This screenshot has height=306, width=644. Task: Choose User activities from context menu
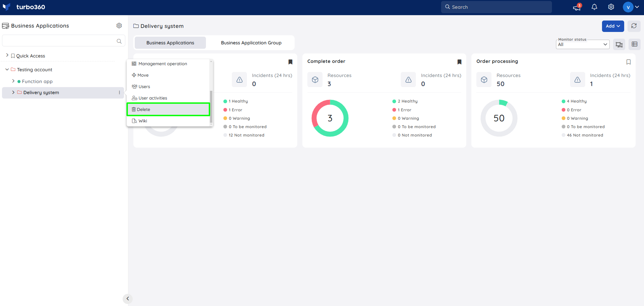tap(168, 98)
